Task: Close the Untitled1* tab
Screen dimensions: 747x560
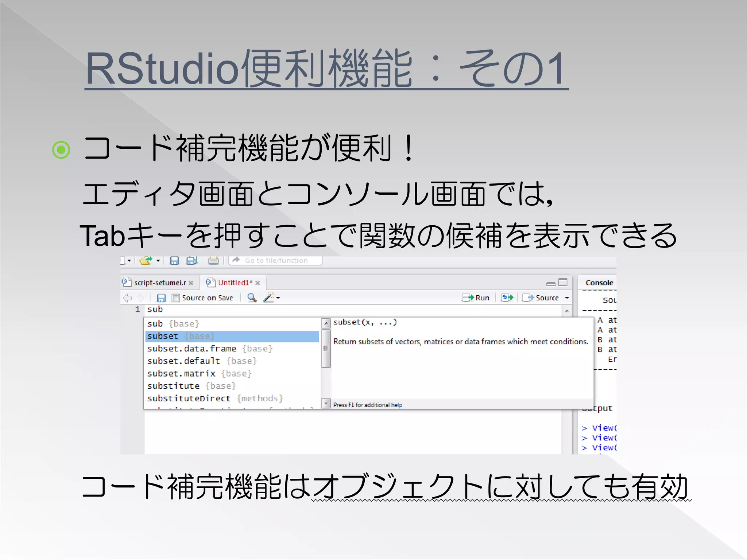Action: [258, 283]
